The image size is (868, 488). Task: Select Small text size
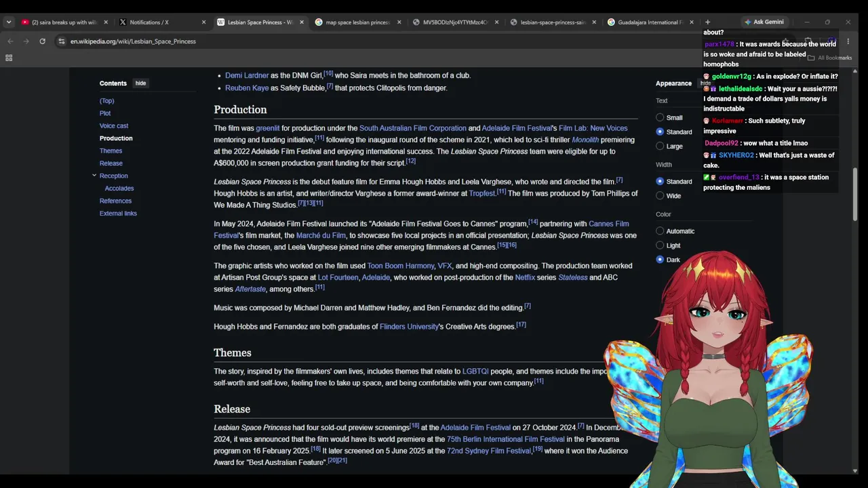pyautogui.click(x=660, y=117)
